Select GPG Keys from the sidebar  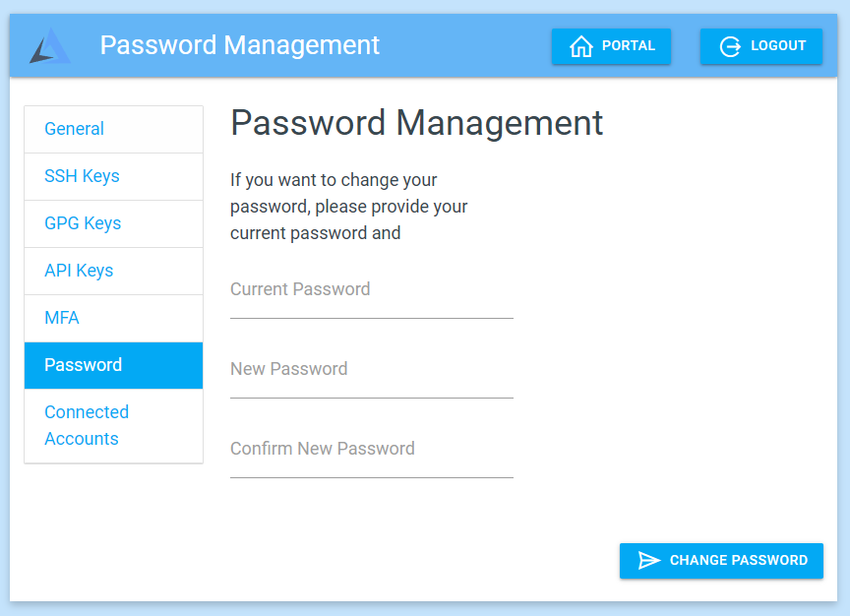[x=83, y=223]
